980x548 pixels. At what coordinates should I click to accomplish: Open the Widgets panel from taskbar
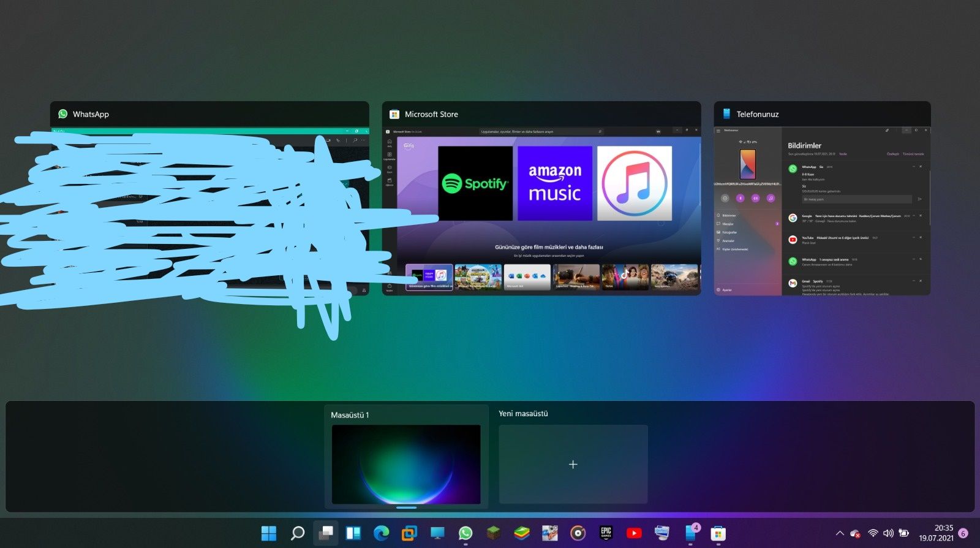click(353, 533)
